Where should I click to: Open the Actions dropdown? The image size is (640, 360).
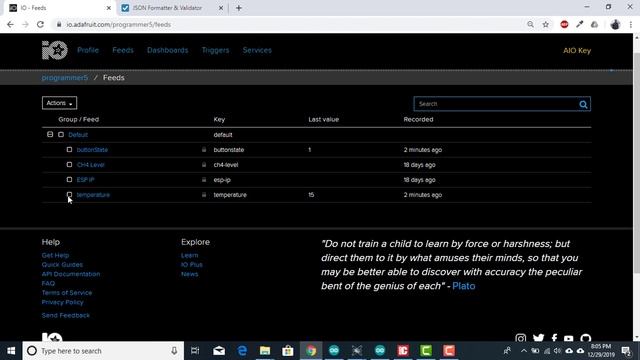[59, 103]
